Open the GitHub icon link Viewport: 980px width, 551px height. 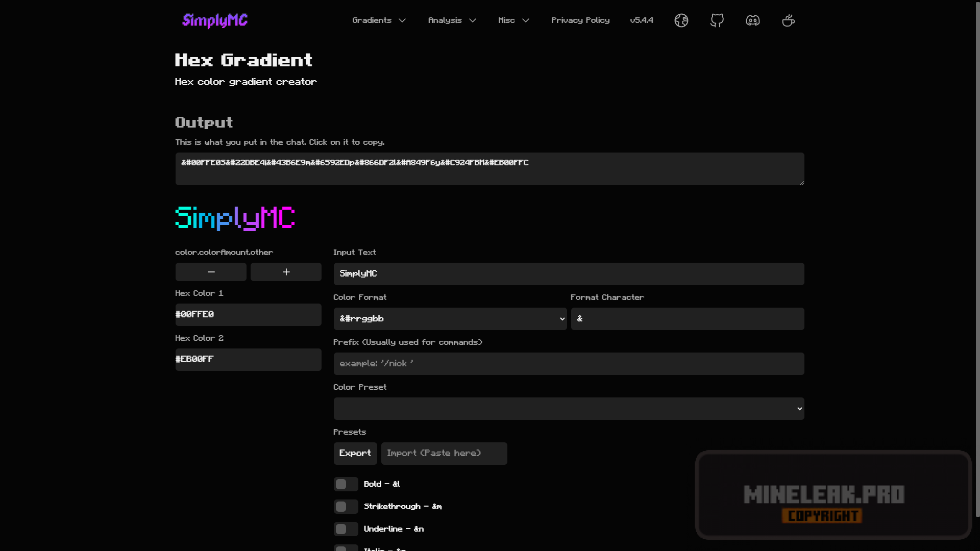pyautogui.click(x=717, y=20)
